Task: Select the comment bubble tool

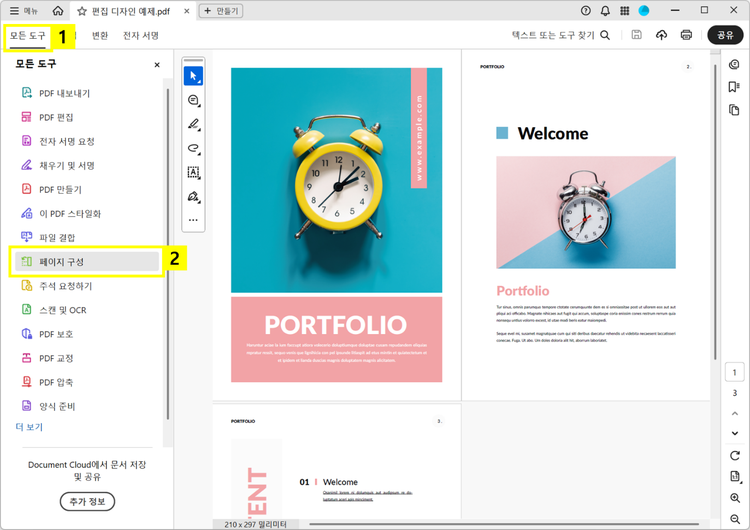Action: coord(193,100)
